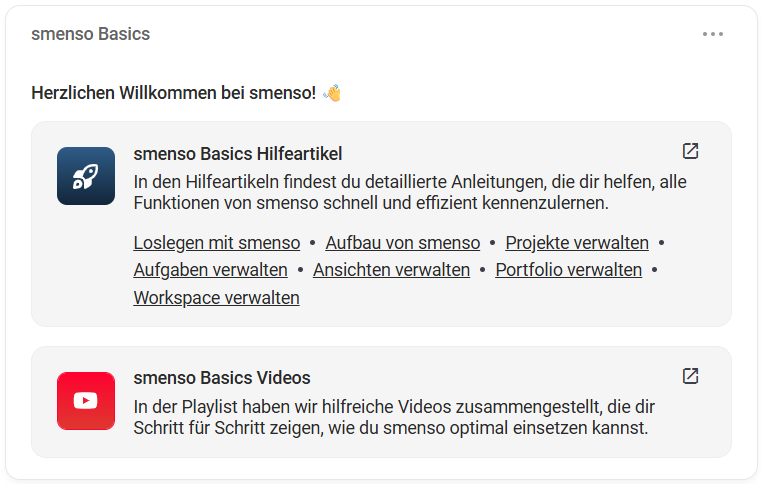The height and width of the screenshot is (484, 763).
Task: Click the rocket Hilfeartikel icon
Action: [x=86, y=176]
